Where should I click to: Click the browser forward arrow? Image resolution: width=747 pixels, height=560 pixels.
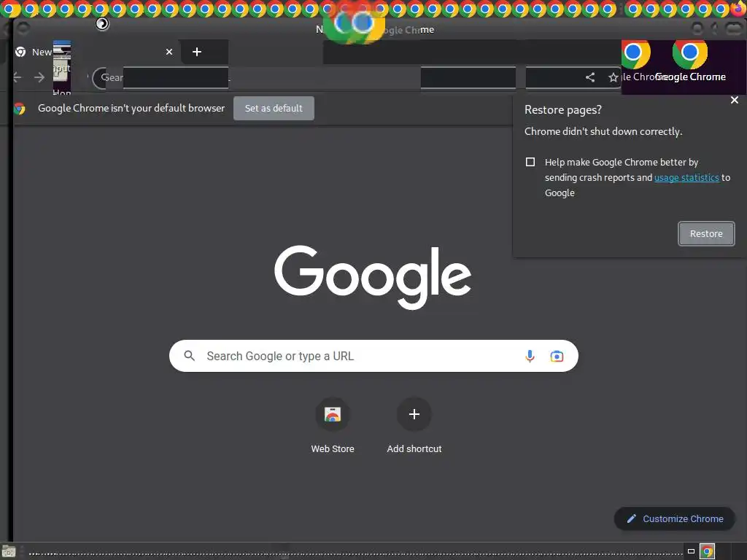[x=39, y=77]
